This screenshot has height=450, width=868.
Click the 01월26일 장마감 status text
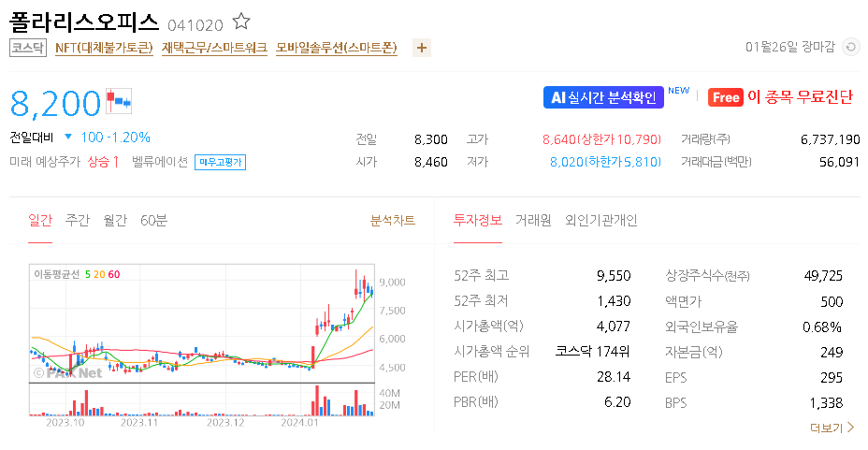coord(790,47)
